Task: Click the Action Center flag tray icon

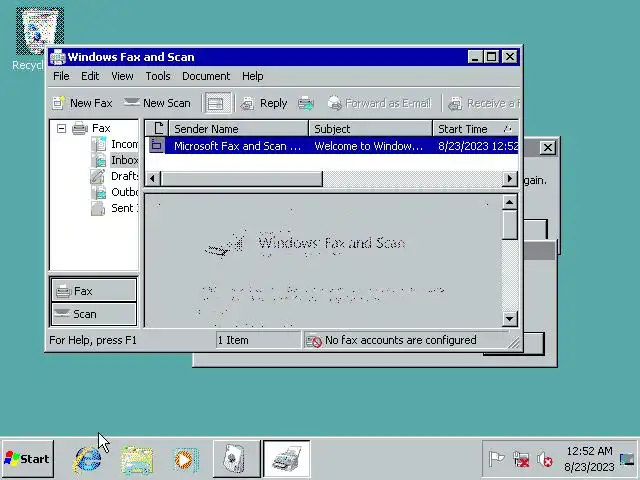Action: (x=496, y=459)
